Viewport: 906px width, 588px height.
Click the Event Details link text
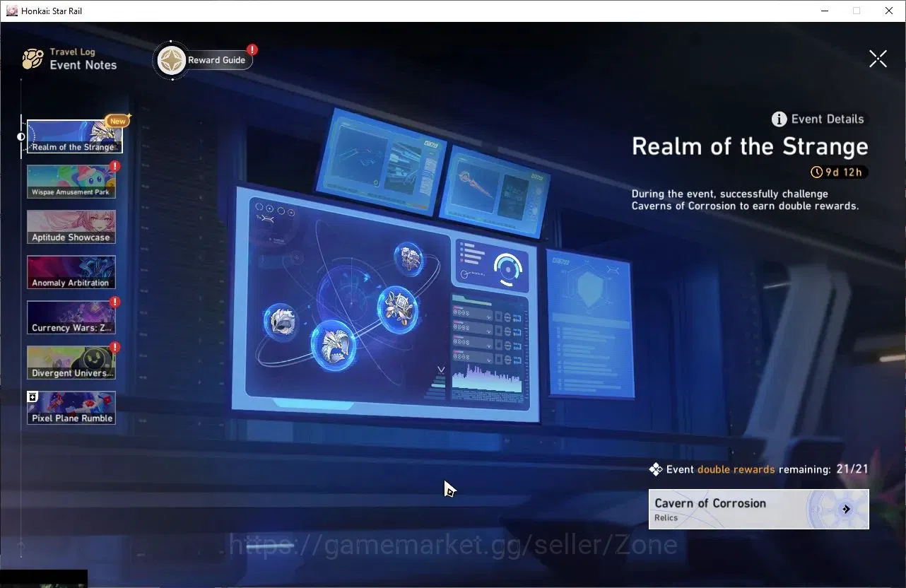pos(828,119)
